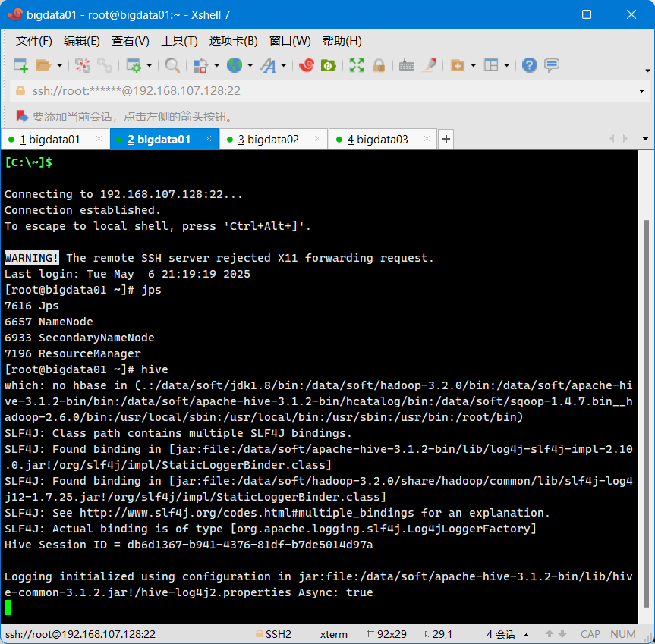This screenshot has height=644, width=655.
Task: Click the window layout icon
Action: click(491, 65)
